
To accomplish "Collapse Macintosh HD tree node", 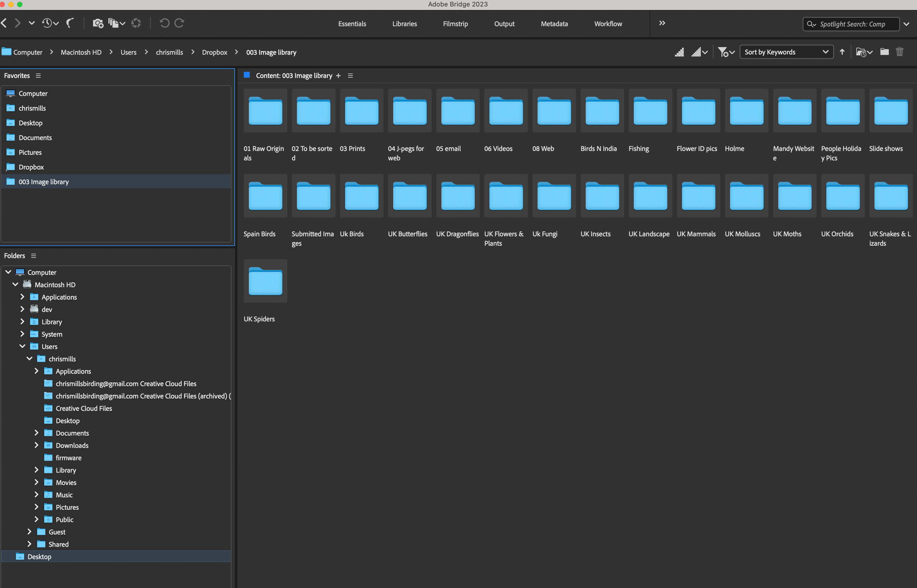I will point(15,284).
